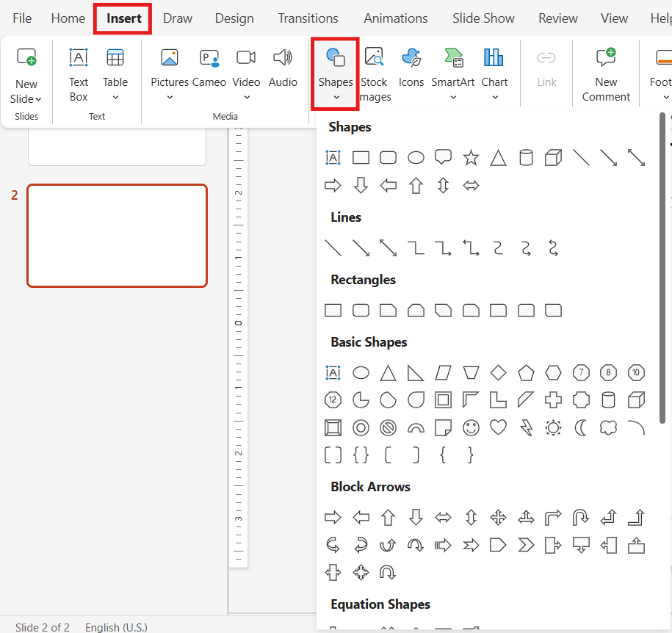
Task: Click the Audio button
Action: pos(283,68)
